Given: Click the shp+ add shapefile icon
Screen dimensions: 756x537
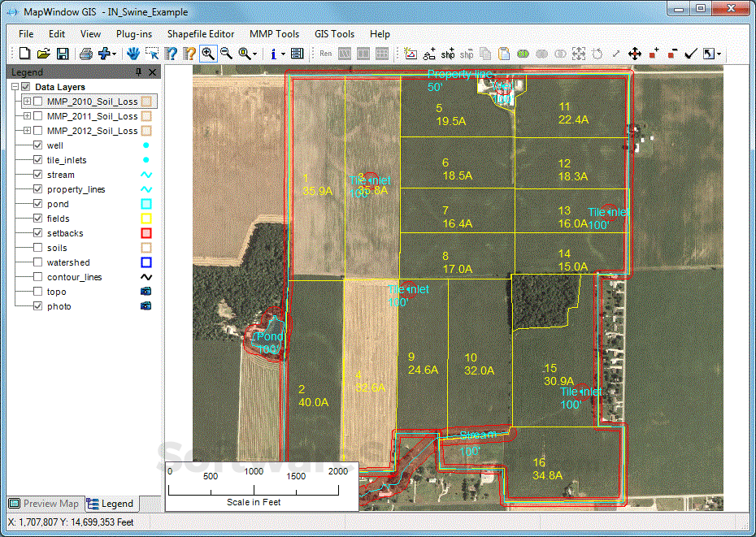Looking at the screenshot, I should click(x=449, y=53).
